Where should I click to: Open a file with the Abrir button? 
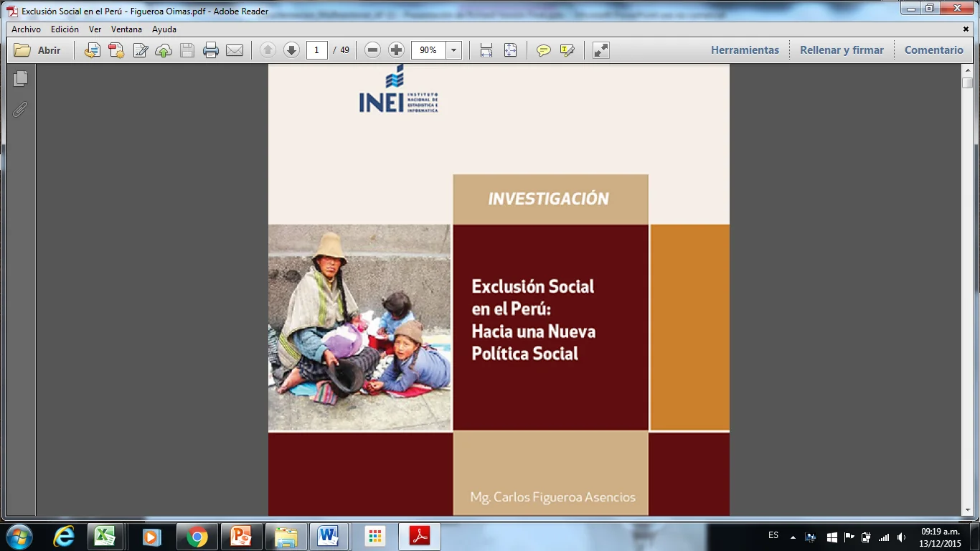click(37, 50)
